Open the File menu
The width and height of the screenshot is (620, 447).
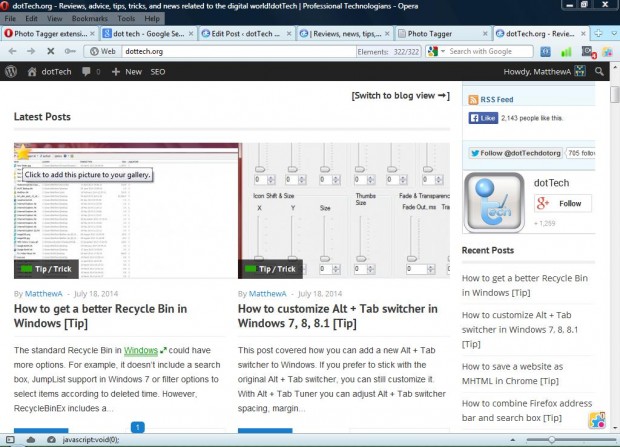pos(10,19)
